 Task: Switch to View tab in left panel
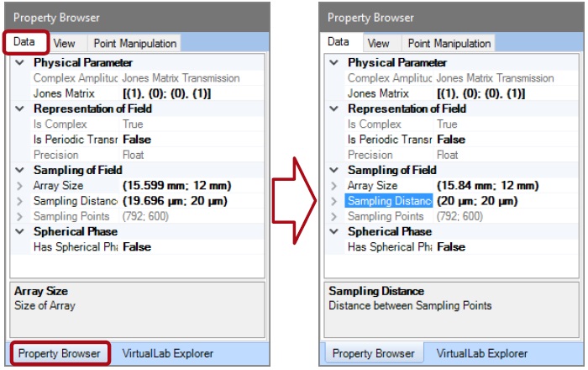(65, 43)
